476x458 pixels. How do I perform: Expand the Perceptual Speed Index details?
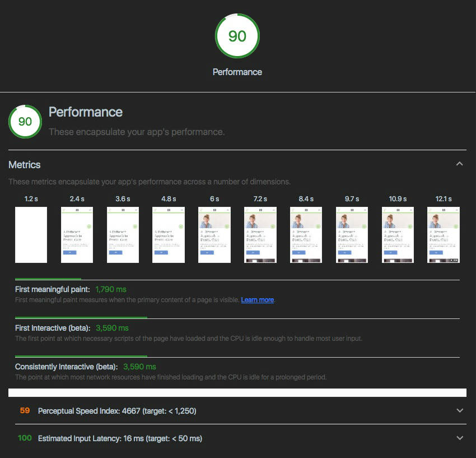point(459,410)
